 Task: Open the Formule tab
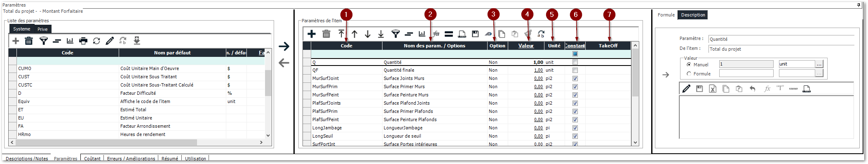point(666,15)
